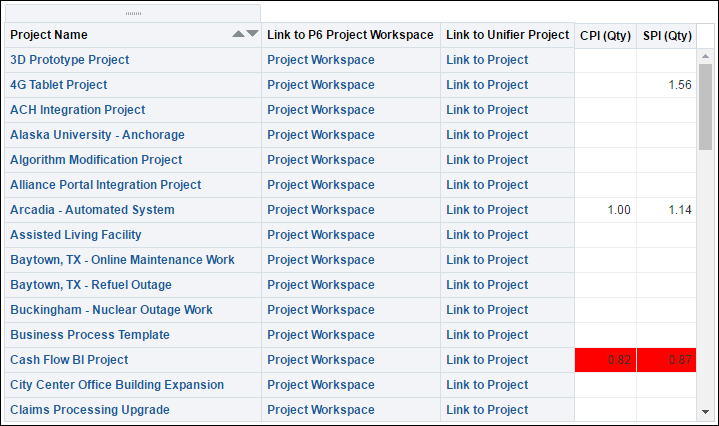Open Alliance Portal Integration Project
The width and height of the screenshot is (719, 426).
tap(106, 185)
